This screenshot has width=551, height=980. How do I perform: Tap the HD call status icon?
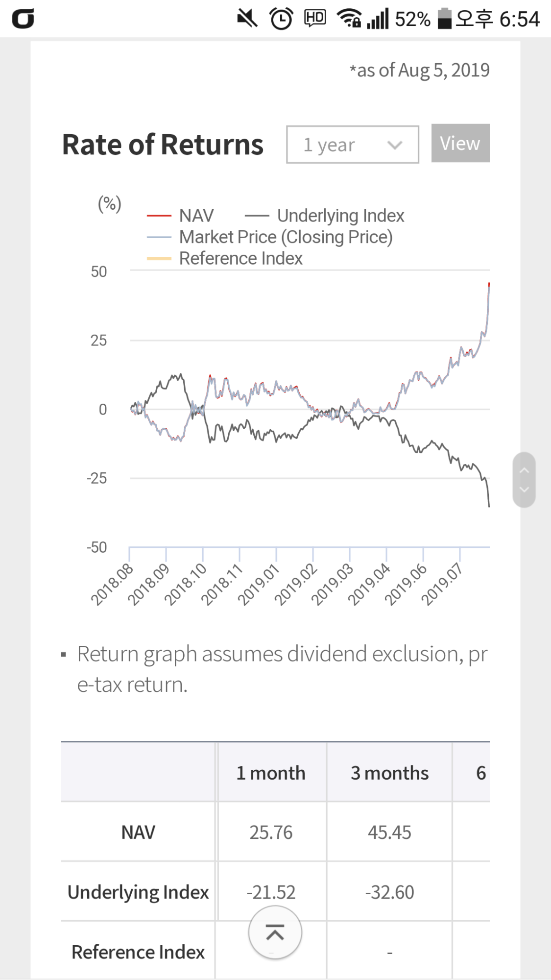[315, 18]
